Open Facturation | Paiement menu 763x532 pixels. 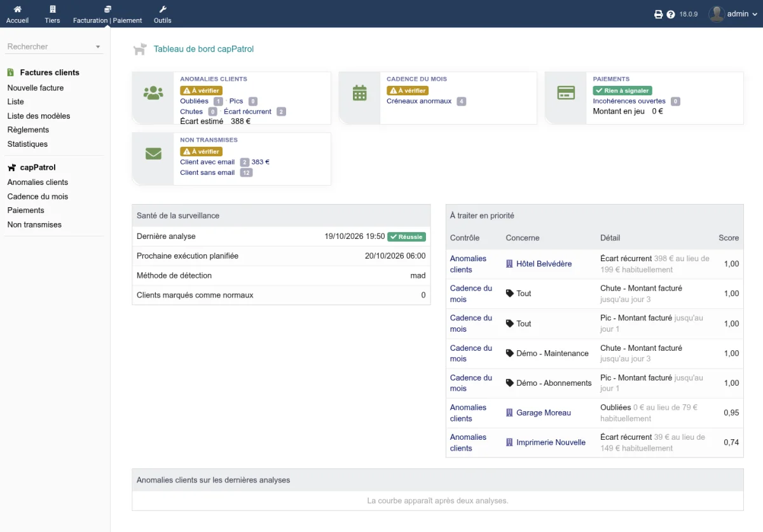click(x=107, y=14)
